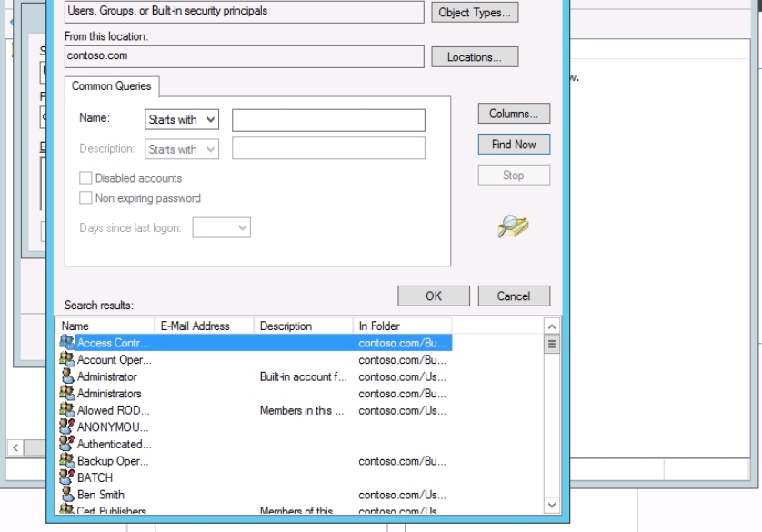Screen dimensions: 762x532
Task: Expand the Days since last logon dropdown
Action: point(222,228)
